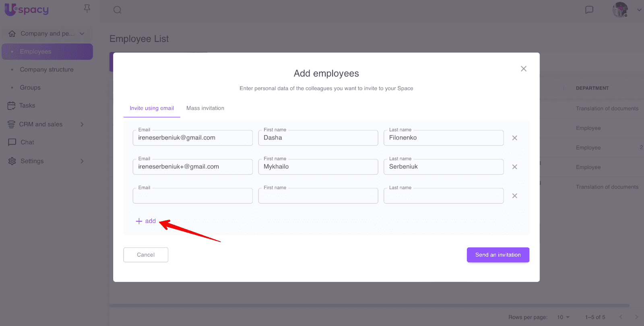Open the rows per page dropdown
The height and width of the screenshot is (326, 644).
click(563, 317)
